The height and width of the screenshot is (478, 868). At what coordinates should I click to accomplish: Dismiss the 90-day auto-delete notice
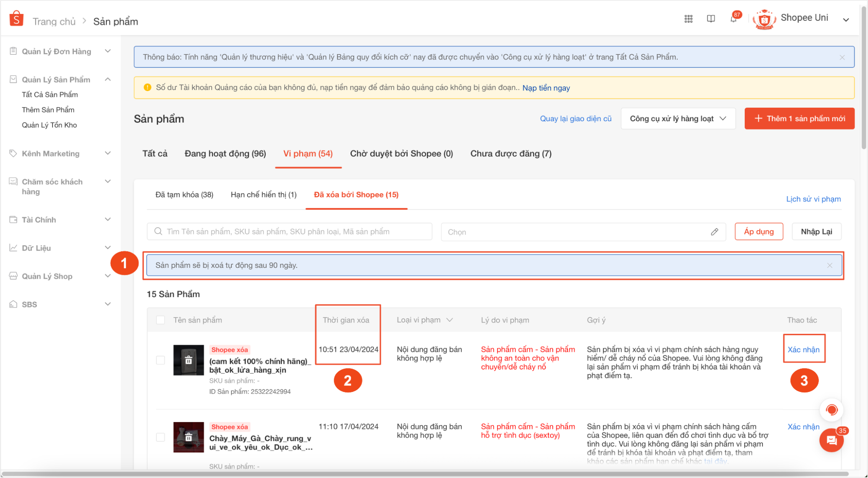(x=829, y=265)
